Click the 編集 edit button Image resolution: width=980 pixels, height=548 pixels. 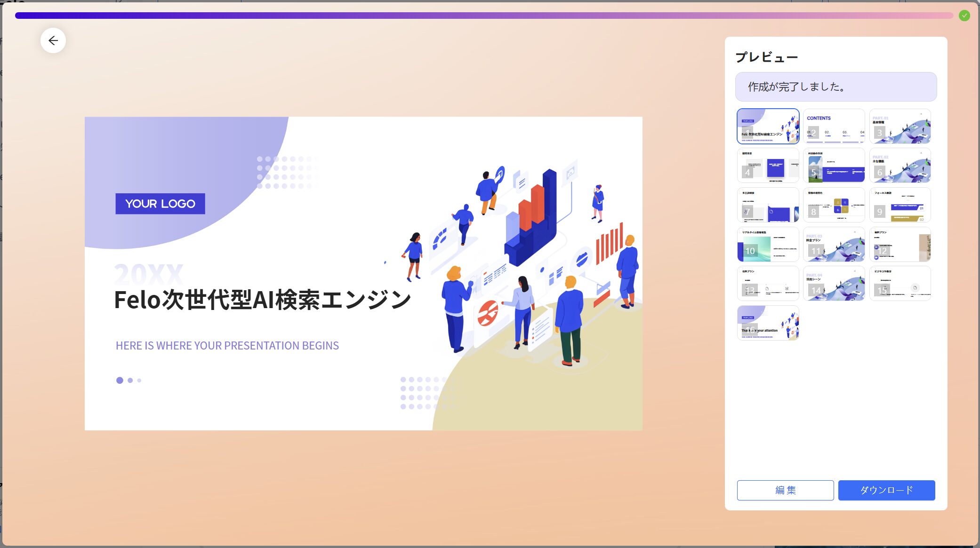pos(785,490)
